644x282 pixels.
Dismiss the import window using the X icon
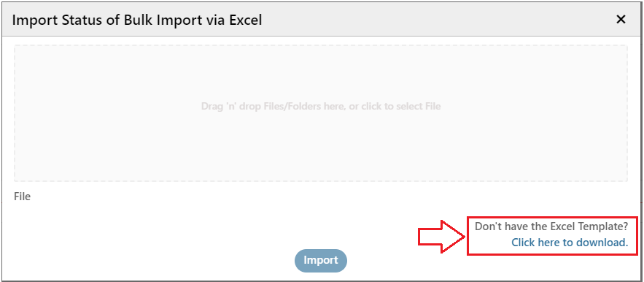click(621, 19)
